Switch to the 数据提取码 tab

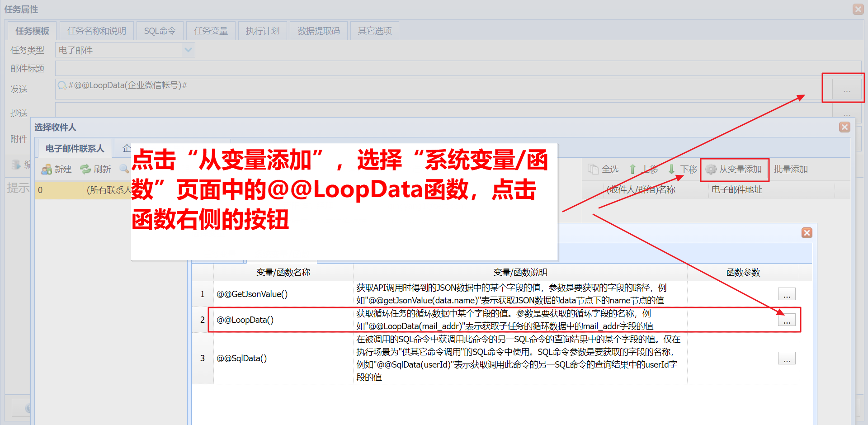pos(319,31)
